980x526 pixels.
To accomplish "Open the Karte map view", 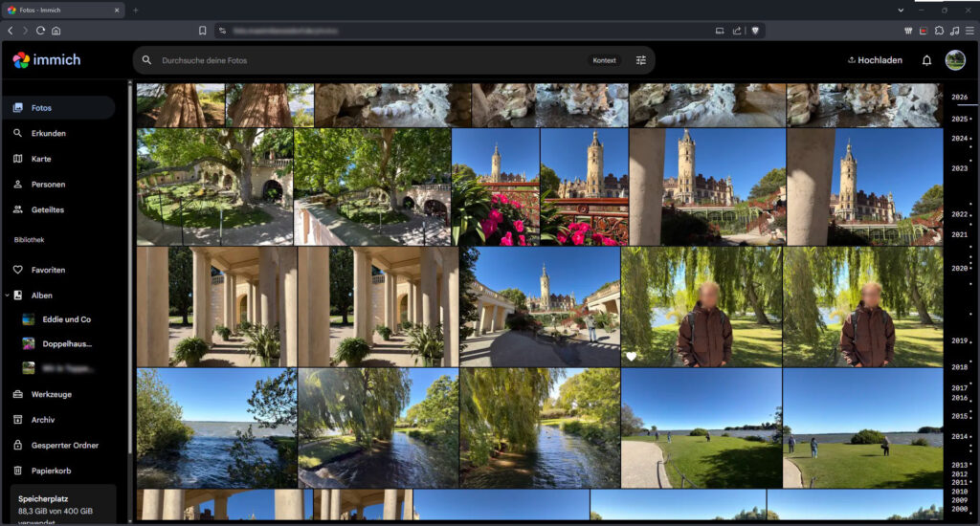I will tap(41, 159).
